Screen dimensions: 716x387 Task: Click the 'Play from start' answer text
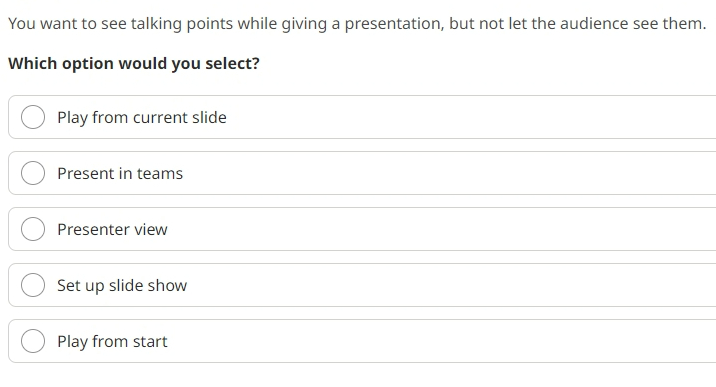[112, 341]
